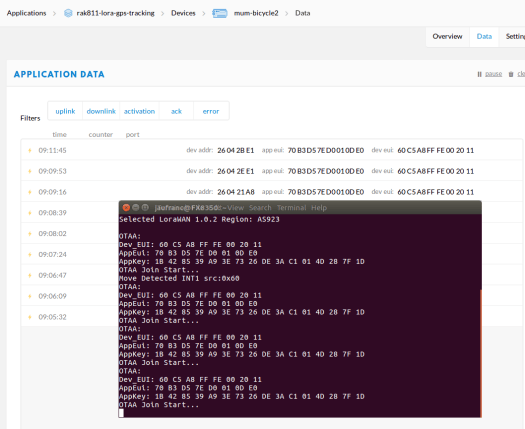The height and width of the screenshot is (429, 525).
Task: Expand the 09:07:24 data row
Action: [70, 254]
